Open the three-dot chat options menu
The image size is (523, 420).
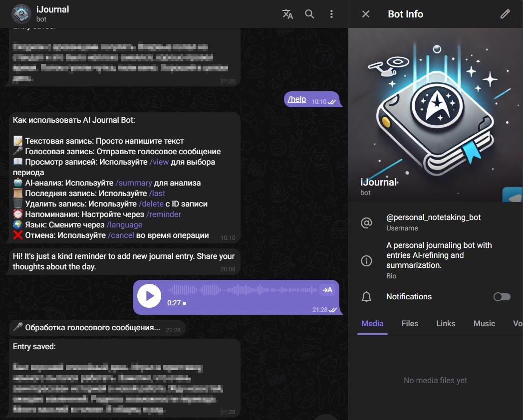pyautogui.click(x=331, y=14)
